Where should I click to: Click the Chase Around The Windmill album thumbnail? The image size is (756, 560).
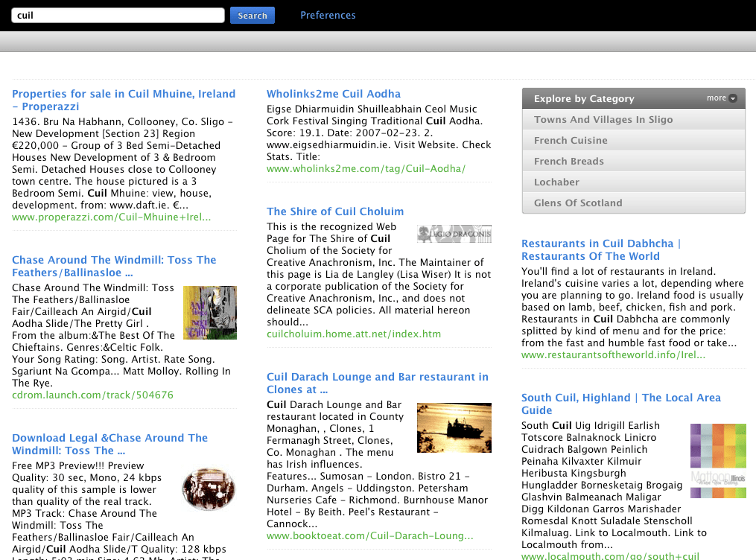coord(210,313)
